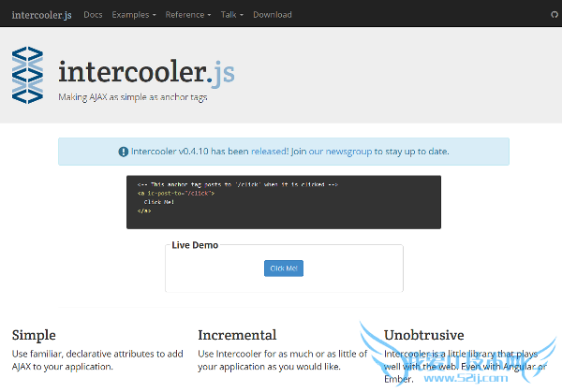Screen dimensions: 562x392
Task: Go to intercooler.js navbar brand link
Action: [x=41, y=15]
